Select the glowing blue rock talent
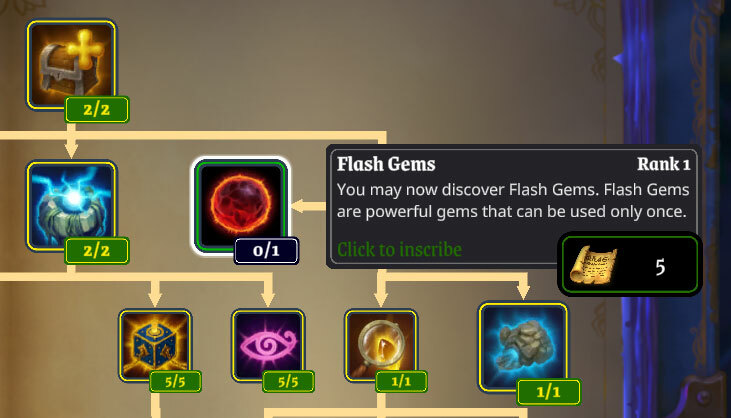This screenshot has height=418, width=731. coord(523,348)
